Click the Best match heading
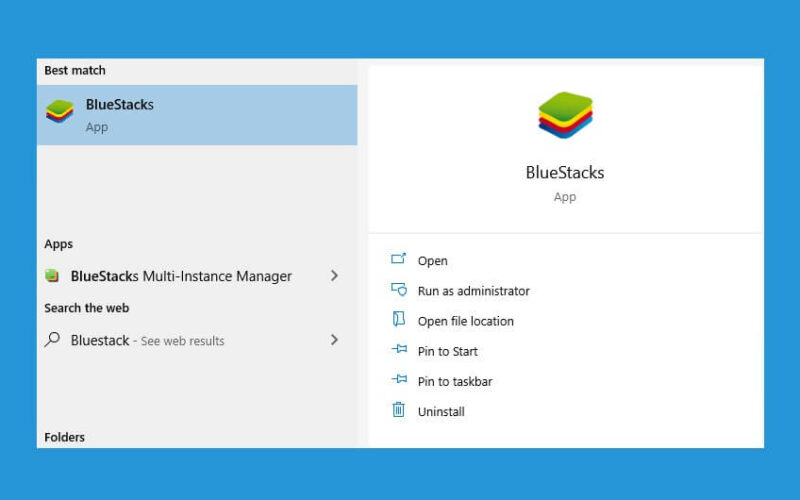This screenshot has height=500, width=800. point(74,70)
